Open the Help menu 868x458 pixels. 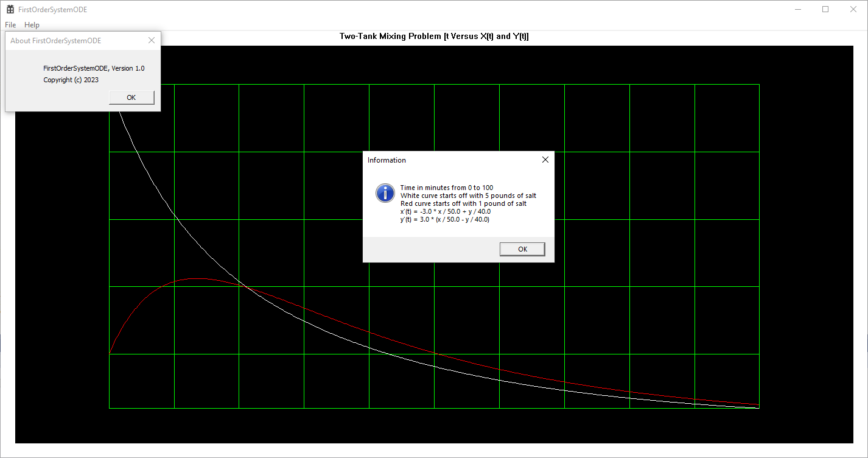(x=31, y=24)
